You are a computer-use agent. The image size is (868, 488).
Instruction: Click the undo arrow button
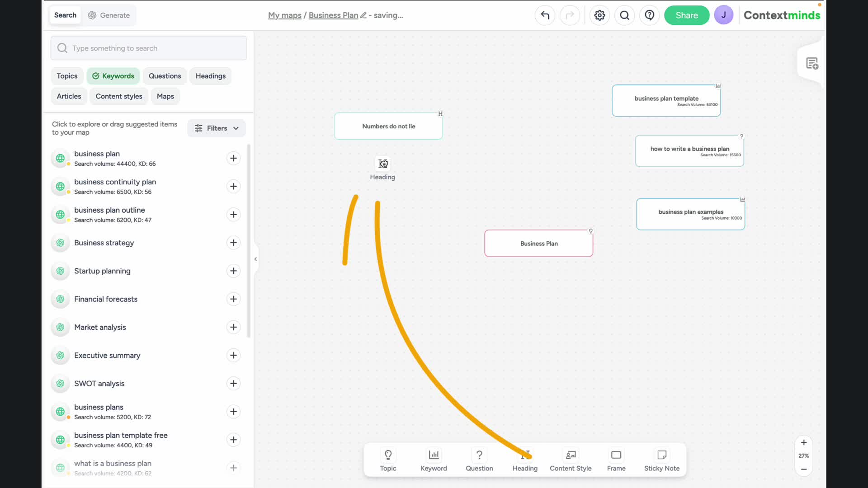[545, 15]
